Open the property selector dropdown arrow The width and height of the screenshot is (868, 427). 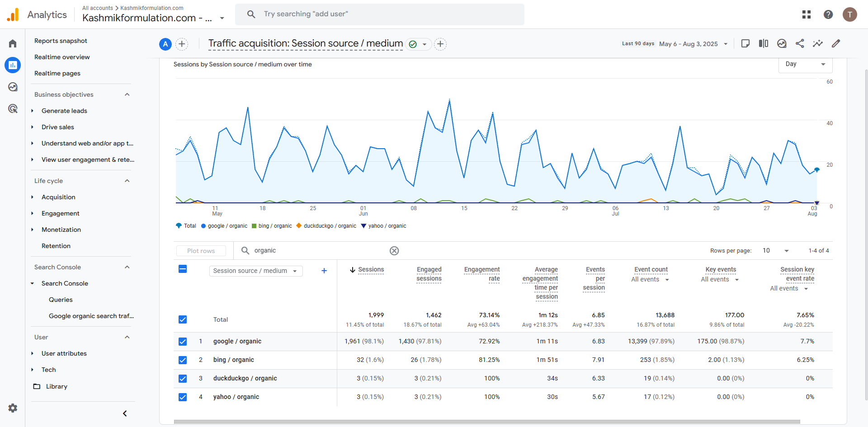tap(222, 19)
